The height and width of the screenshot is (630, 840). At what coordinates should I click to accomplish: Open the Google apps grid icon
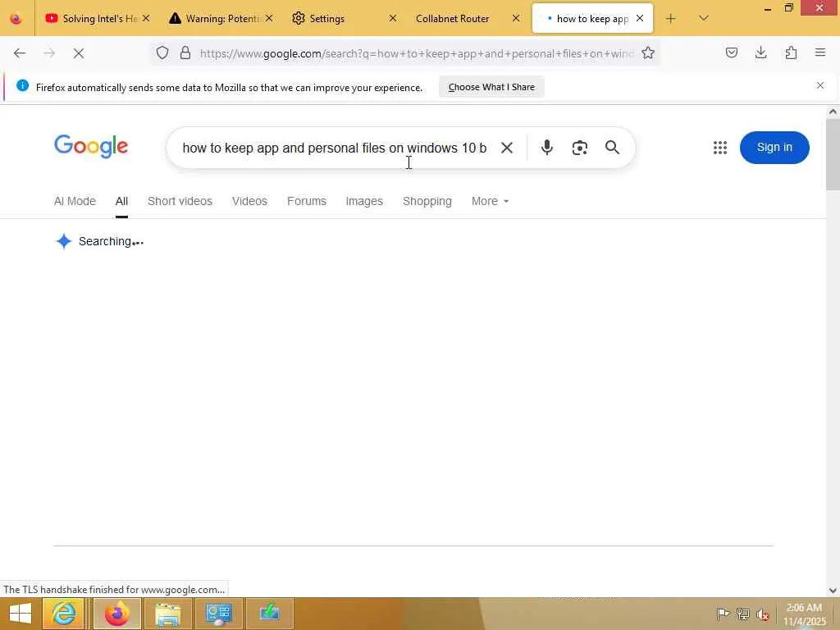click(x=720, y=148)
